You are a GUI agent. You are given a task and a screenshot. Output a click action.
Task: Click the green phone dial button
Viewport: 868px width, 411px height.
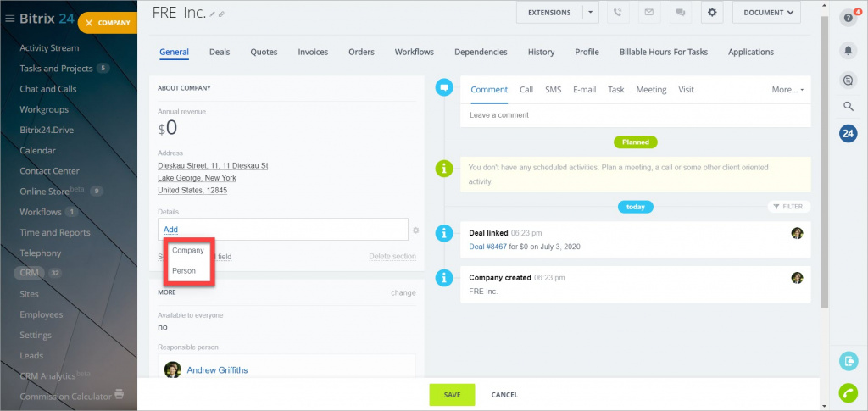point(848,392)
